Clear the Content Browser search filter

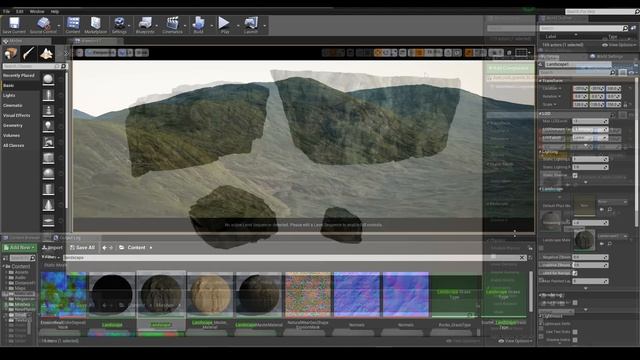[x=522, y=258]
